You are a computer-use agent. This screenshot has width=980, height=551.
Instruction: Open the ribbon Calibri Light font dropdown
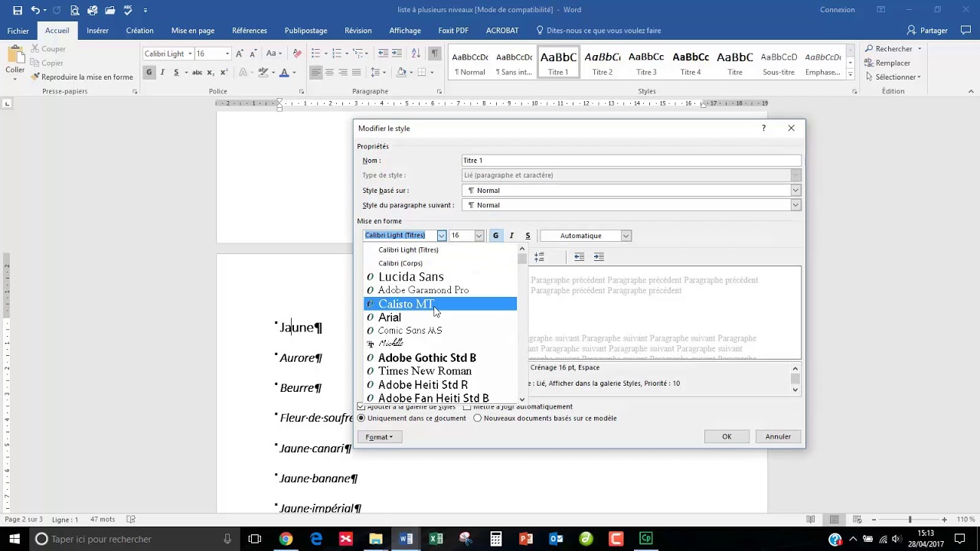tap(190, 54)
